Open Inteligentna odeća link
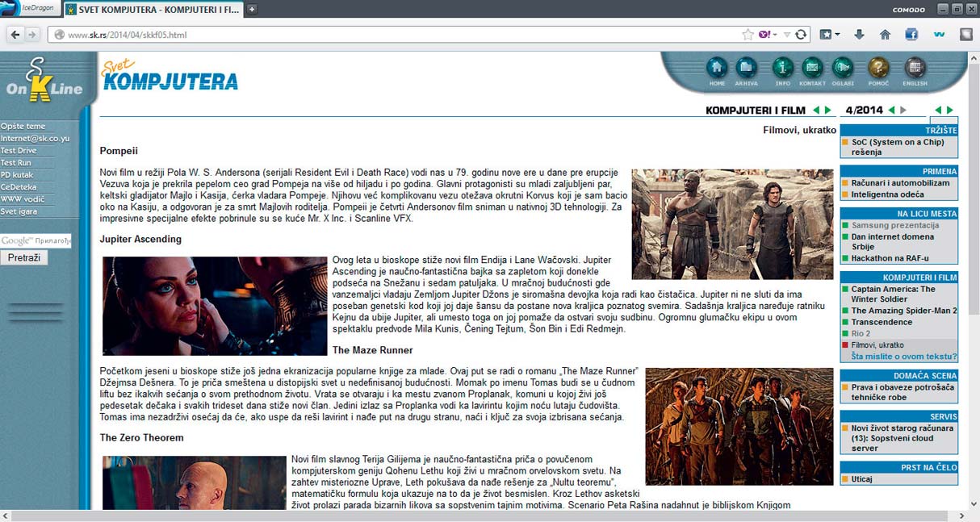Screen dimensions: 980x522 tap(887, 194)
